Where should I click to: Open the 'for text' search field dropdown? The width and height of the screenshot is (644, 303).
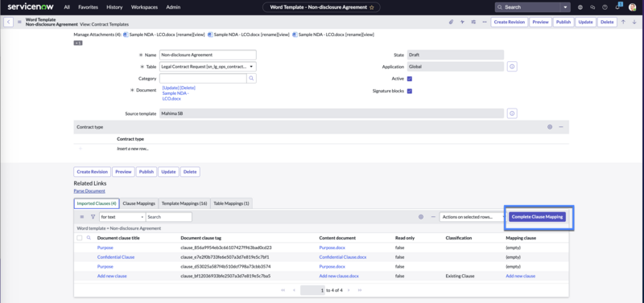click(x=122, y=217)
